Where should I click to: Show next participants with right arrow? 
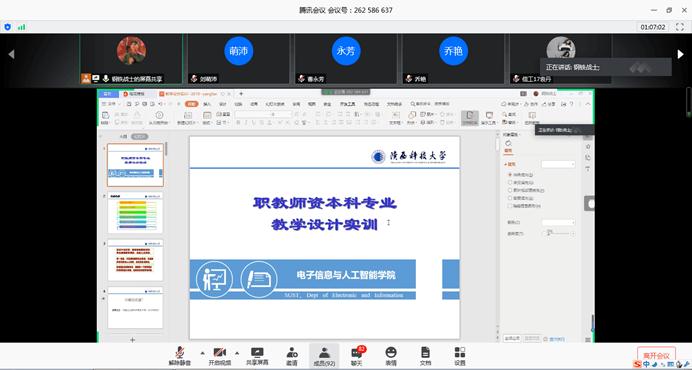tap(680, 54)
